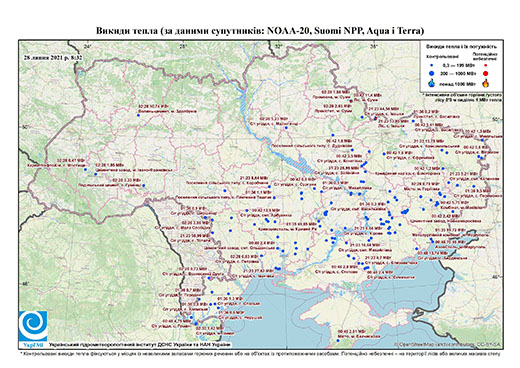520x368 pixels.
Task: Click the small blue dot in legend
Action: tap(432, 66)
